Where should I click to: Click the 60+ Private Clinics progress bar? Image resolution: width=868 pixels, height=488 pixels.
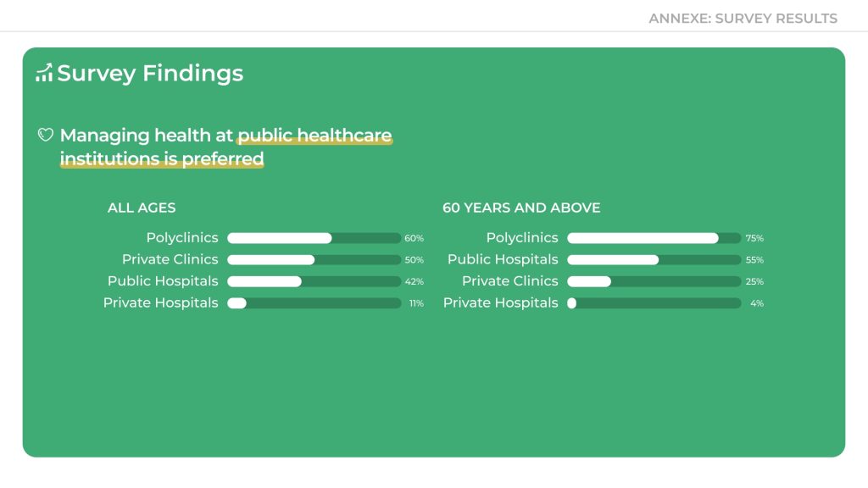(654, 281)
